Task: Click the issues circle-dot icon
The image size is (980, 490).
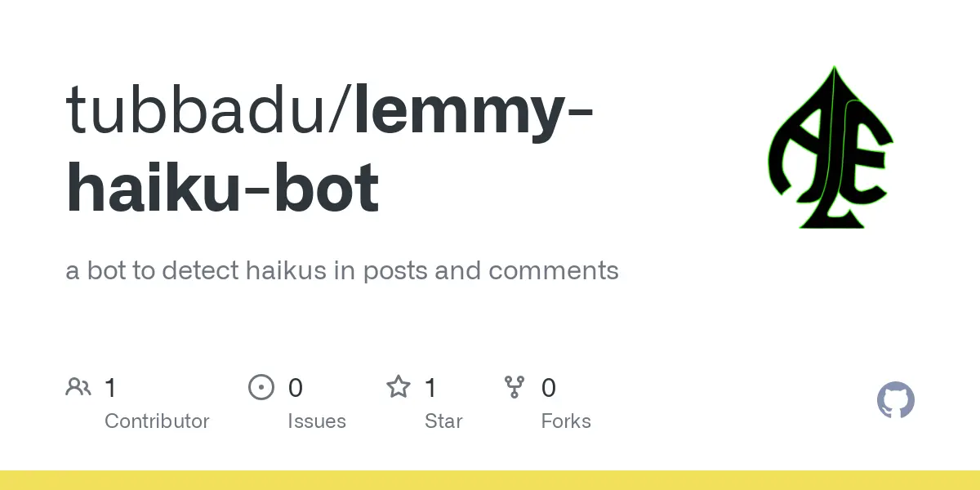Action: pos(261,387)
